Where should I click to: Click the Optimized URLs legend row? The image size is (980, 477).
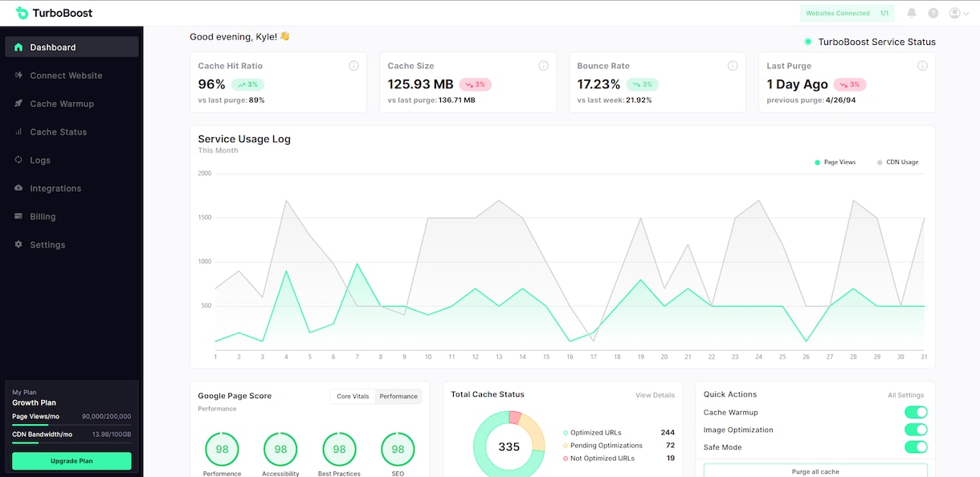pos(619,433)
